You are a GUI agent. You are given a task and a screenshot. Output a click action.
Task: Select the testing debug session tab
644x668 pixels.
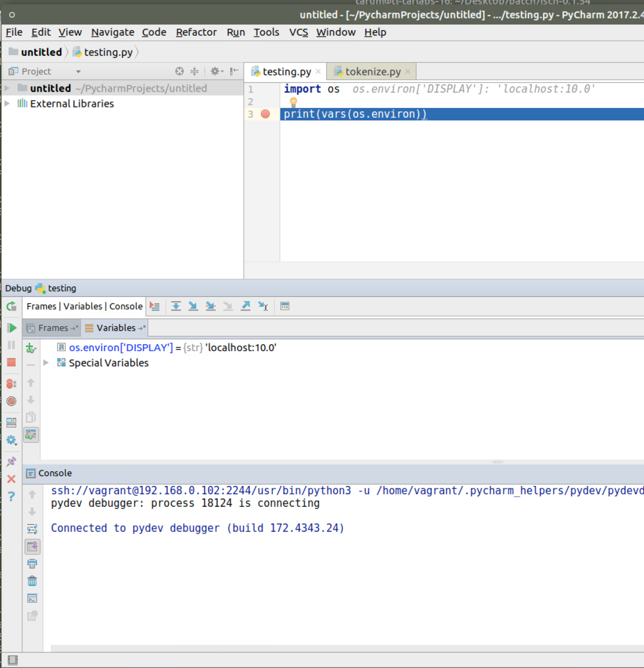pyautogui.click(x=56, y=288)
